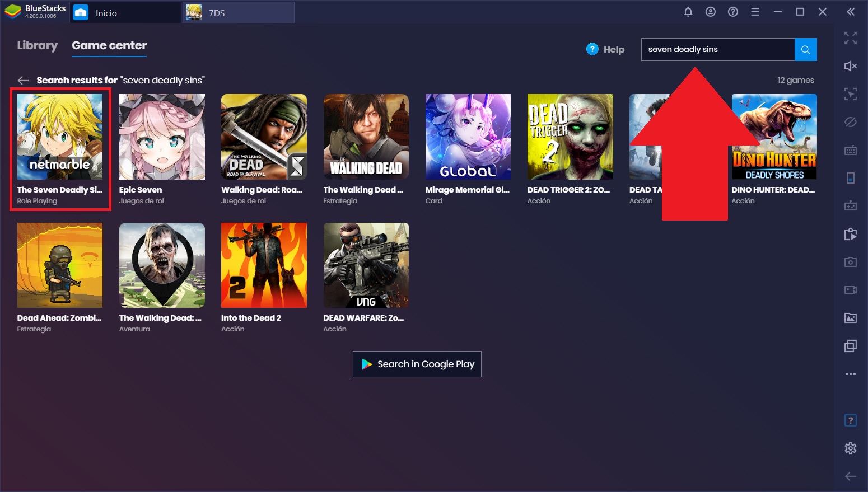Open The Seven Deadly Sins game thumbnail
Viewport: 868px width, 492px height.
click(60, 137)
